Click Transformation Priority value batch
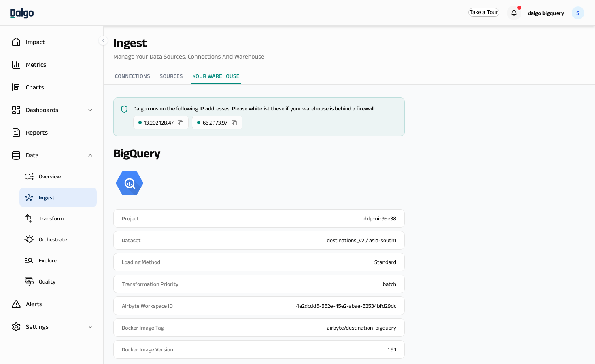Viewport: 595px width, 364px height. pyautogui.click(x=389, y=284)
